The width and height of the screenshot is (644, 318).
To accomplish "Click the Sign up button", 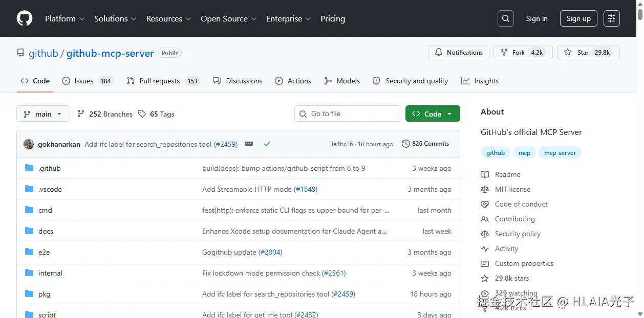I will coord(578,18).
